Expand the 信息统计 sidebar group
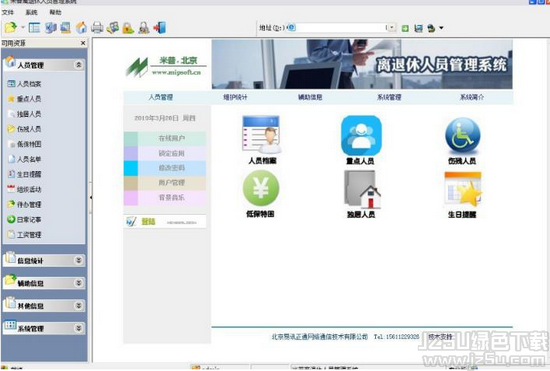The height and width of the screenshot is (371, 550). pos(79,260)
